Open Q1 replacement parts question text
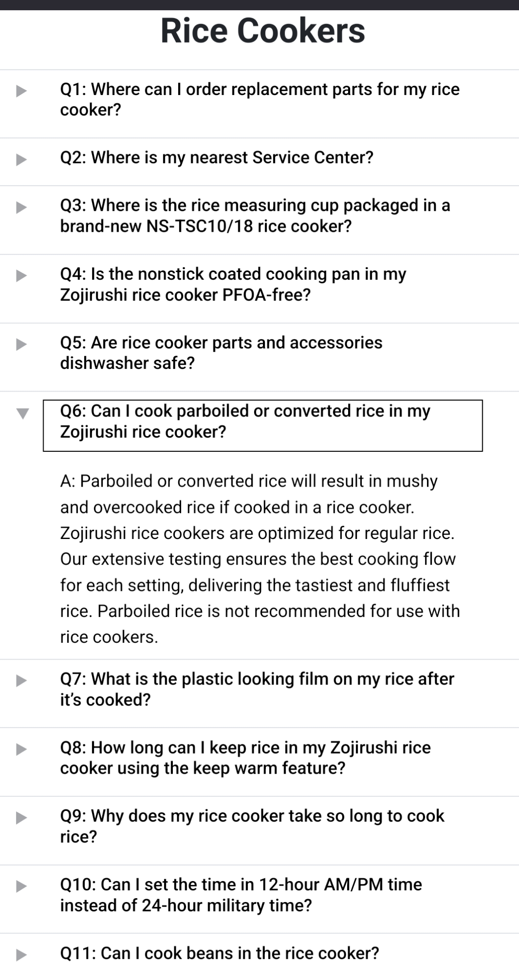Image resolution: width=519 pixels, height=980 pixels. tap(259, 99)
